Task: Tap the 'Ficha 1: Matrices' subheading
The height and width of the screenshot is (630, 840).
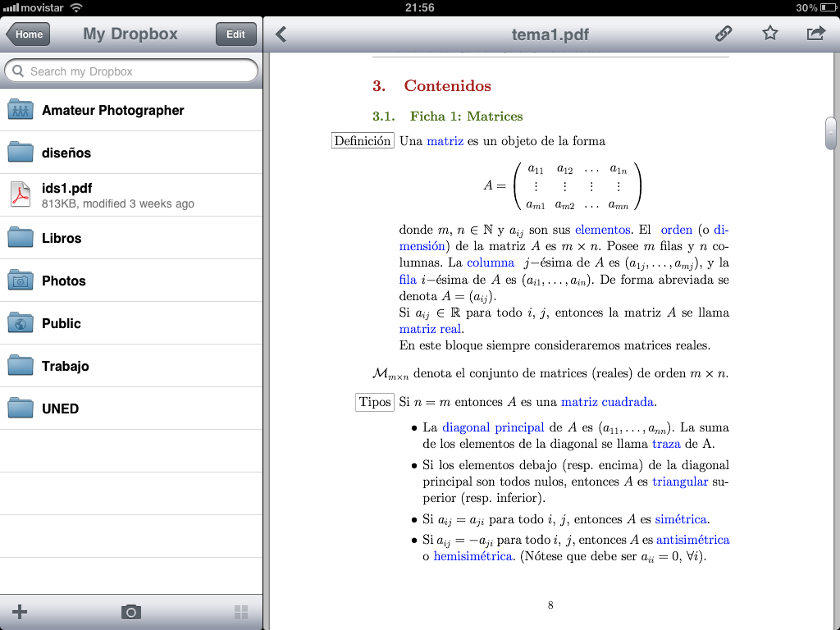Action: [x=466, y=116]
